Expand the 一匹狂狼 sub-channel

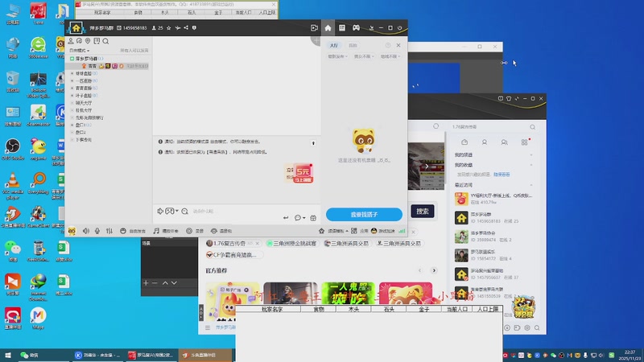[x=72, y=81]
